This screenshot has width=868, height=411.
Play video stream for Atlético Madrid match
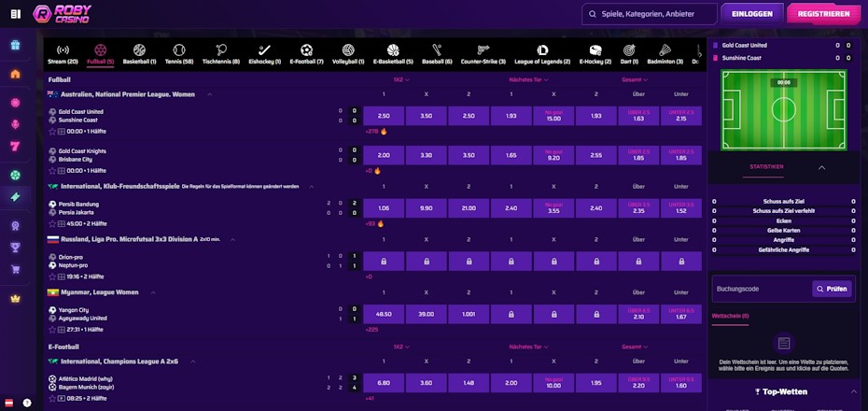(62, 398)
